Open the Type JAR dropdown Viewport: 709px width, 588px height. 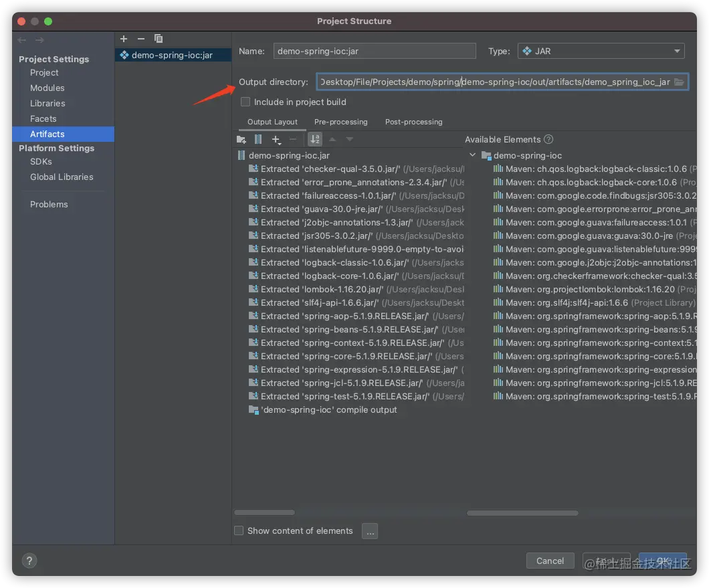pos(601,51)
